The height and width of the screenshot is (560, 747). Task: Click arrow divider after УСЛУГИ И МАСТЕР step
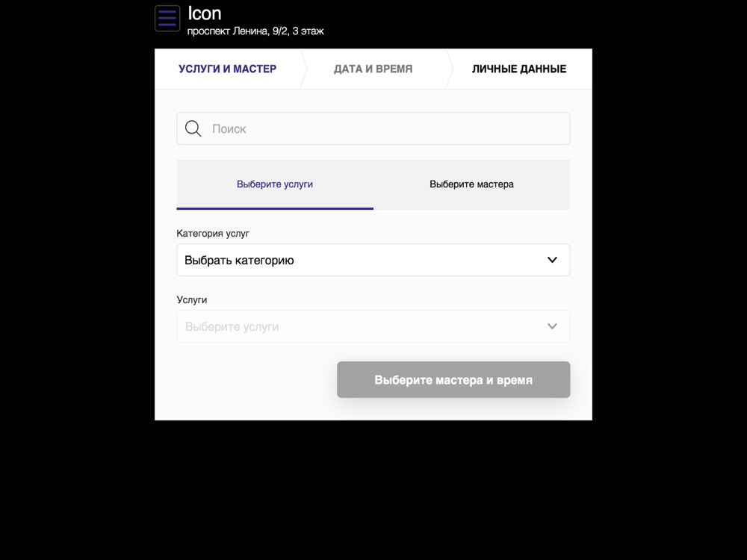[x=304, y=69]
